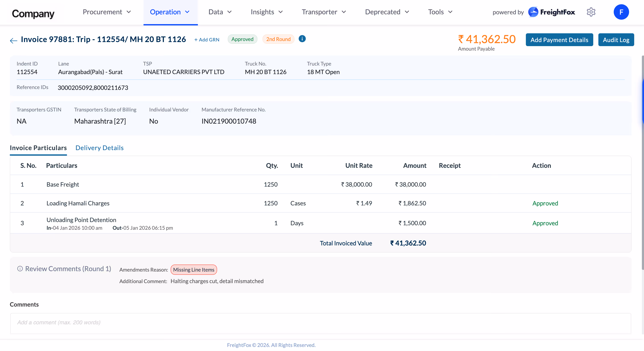Click the back arrow beside Invoice 97881
Viewport: 644px width, 351px height.
pyautogui.click(x=13, y=40)
